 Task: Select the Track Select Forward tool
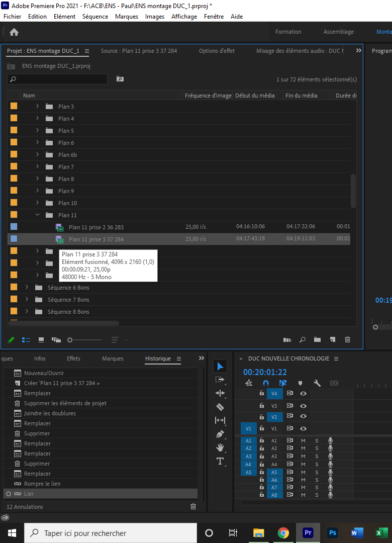[220, 380]
